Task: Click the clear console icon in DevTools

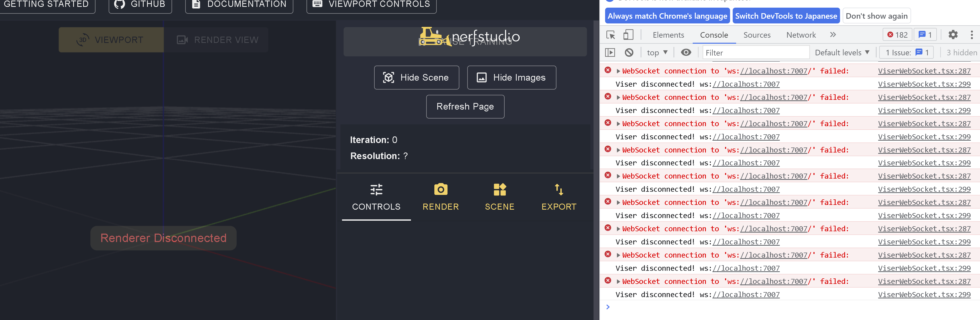Action: click(x=629, y=52)
